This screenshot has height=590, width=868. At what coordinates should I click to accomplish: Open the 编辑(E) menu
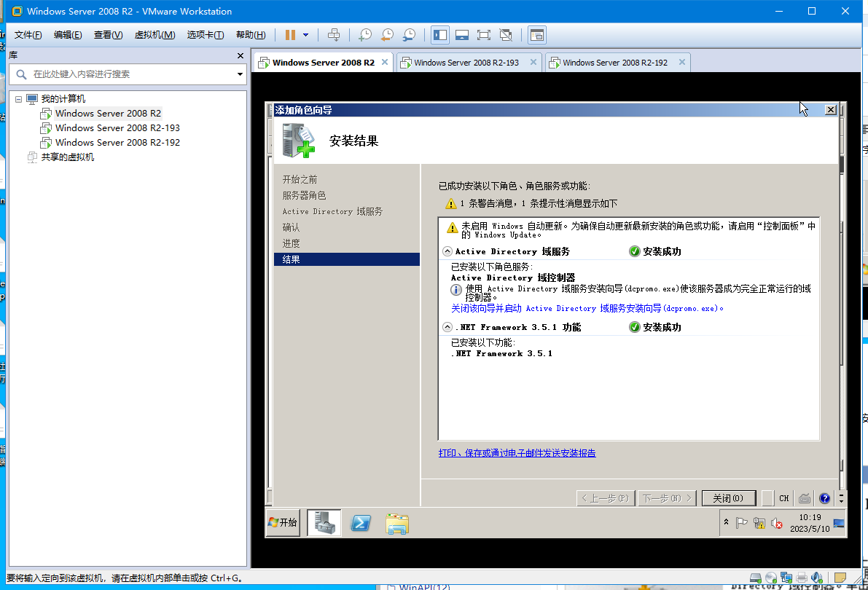click(x=68, y=35)
